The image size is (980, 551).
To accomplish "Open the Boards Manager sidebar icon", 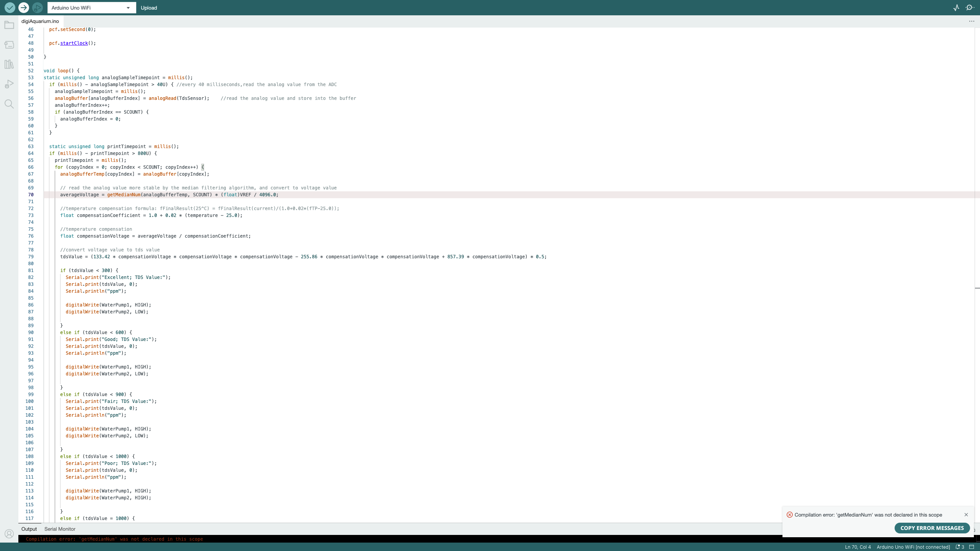I will click(9, 44).
